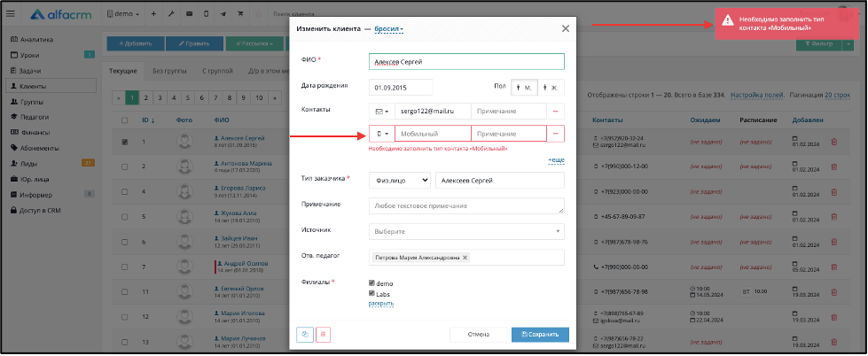Screen dimensions: 868x356
Task: Open Доступ в CRM in the sidebar
Action: pos(40,210)
